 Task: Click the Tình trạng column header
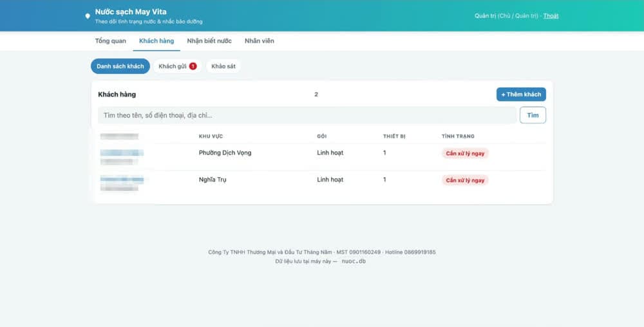pos(458,136)
